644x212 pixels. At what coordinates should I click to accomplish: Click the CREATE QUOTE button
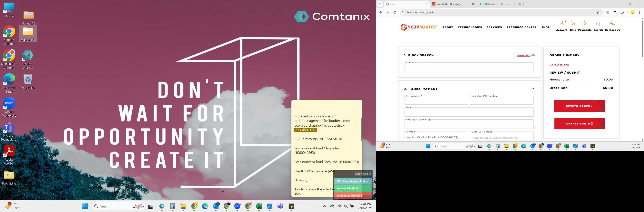(580, 124)
